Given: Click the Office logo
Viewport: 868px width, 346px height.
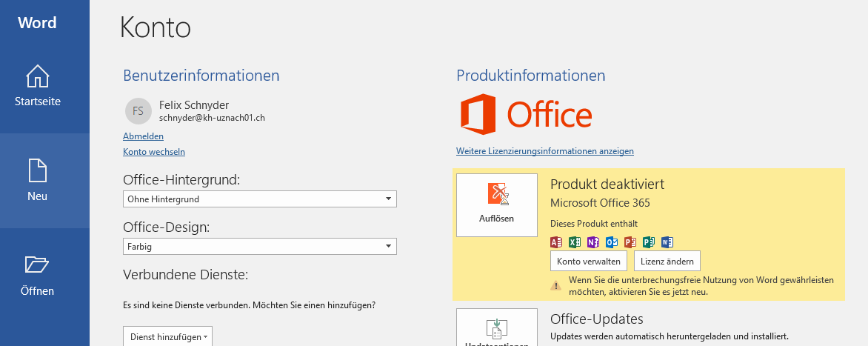Looking at the screenshot, I should tap(526, 115).
